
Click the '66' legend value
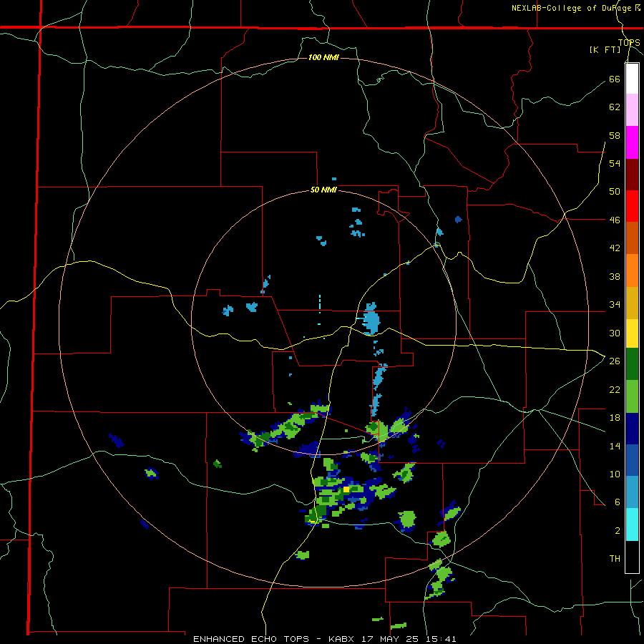pyautogui.click(x=615, y=79)
